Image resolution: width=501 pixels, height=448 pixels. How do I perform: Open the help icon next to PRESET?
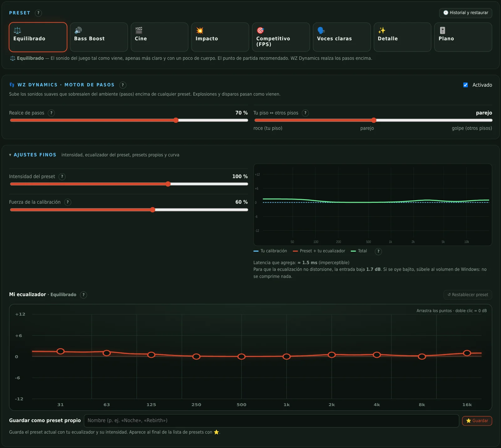pyautogui.click(x=38, y=13)
